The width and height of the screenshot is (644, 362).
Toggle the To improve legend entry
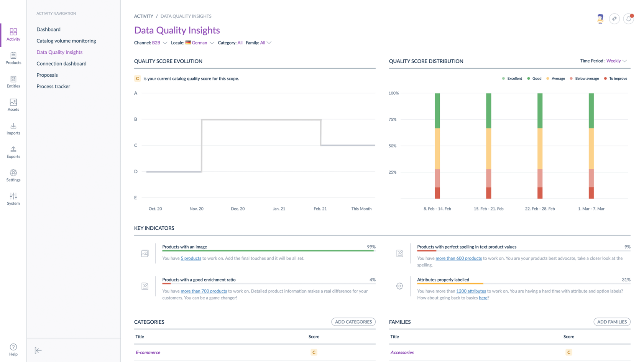coord(616,79)
